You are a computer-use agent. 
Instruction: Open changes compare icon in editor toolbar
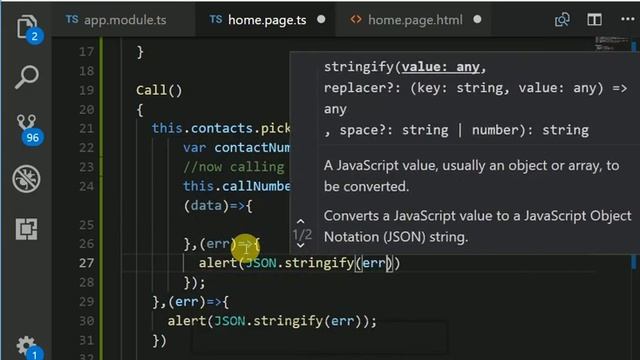click(x=562, y=19)
